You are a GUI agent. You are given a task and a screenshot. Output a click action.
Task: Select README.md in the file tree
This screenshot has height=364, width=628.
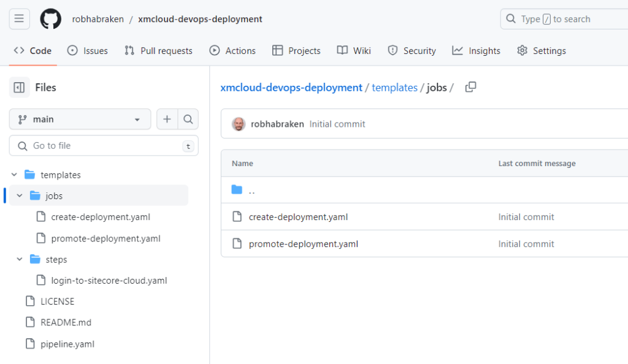click(x=66, y=322)
